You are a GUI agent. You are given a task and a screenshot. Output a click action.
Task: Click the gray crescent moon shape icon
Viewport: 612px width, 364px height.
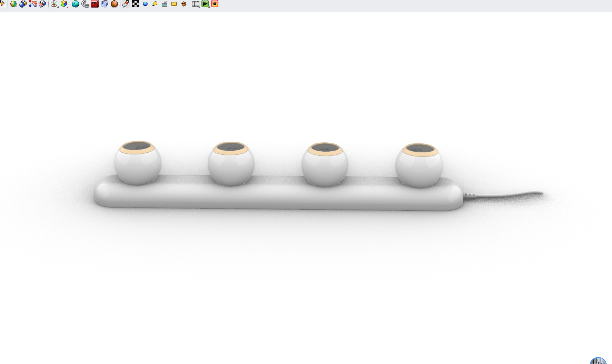(x=85, y=4)
